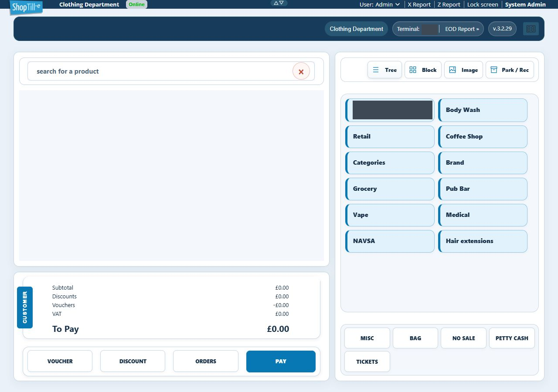Click the Clothing Department title in top bar
This screenshot has height=392, width=558.
89,4
